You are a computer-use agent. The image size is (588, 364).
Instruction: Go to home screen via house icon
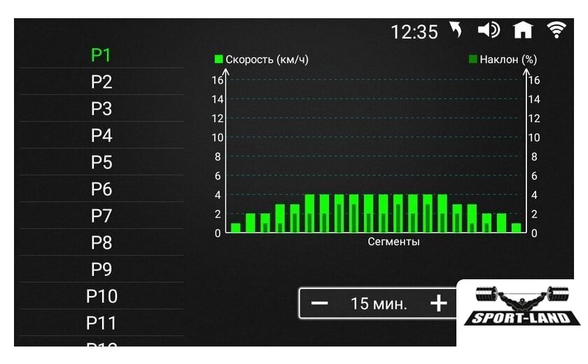point(522,30)
